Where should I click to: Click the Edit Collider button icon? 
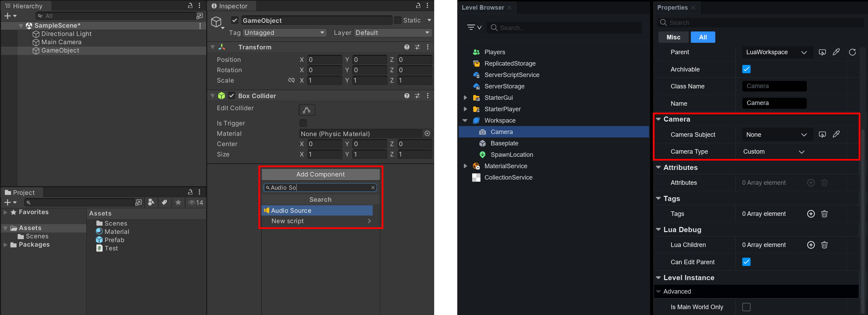coord(307,110)
